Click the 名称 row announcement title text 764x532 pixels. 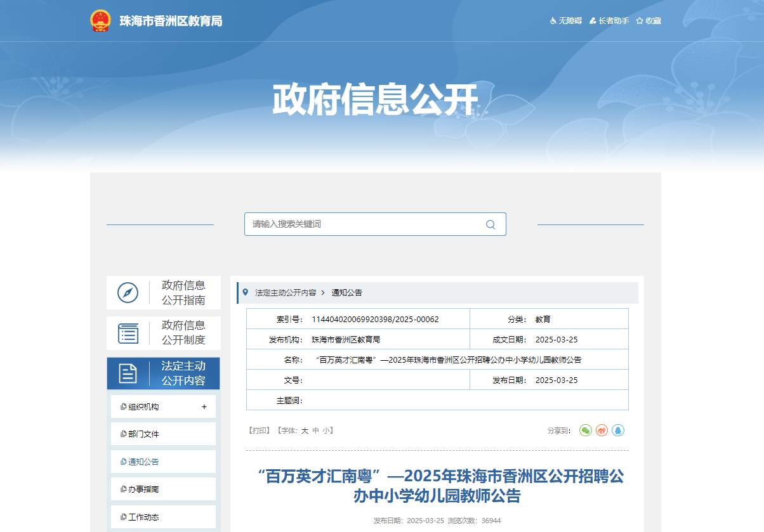point(448,360)
